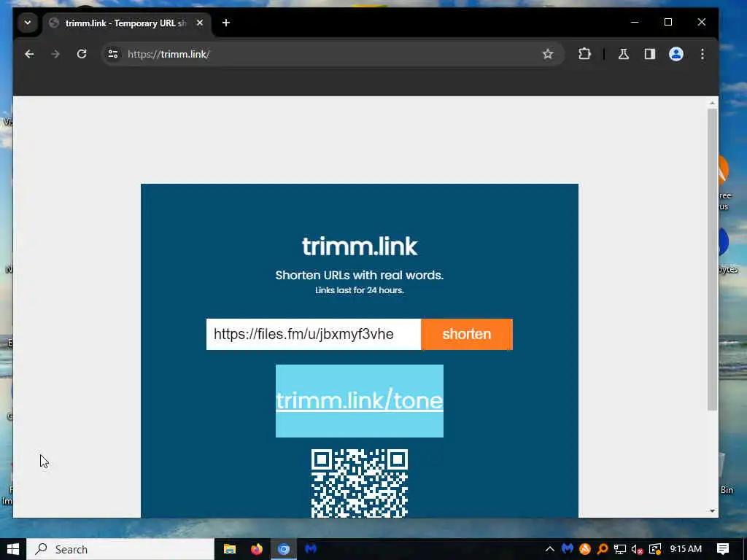Toggle the browser side panel
This screenshot has height=560, width=747.
click(650, 54)
